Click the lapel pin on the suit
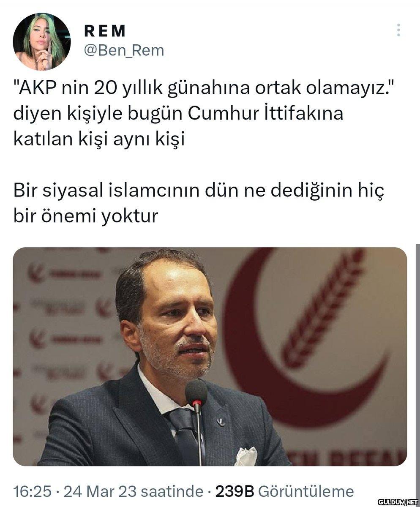This screenshot has height=507, width=420. pos(220,422)
